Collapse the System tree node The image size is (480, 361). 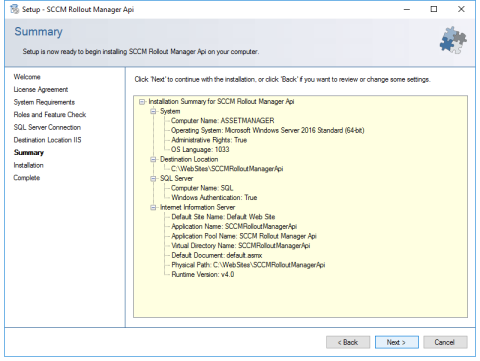(x=153, y=111)
